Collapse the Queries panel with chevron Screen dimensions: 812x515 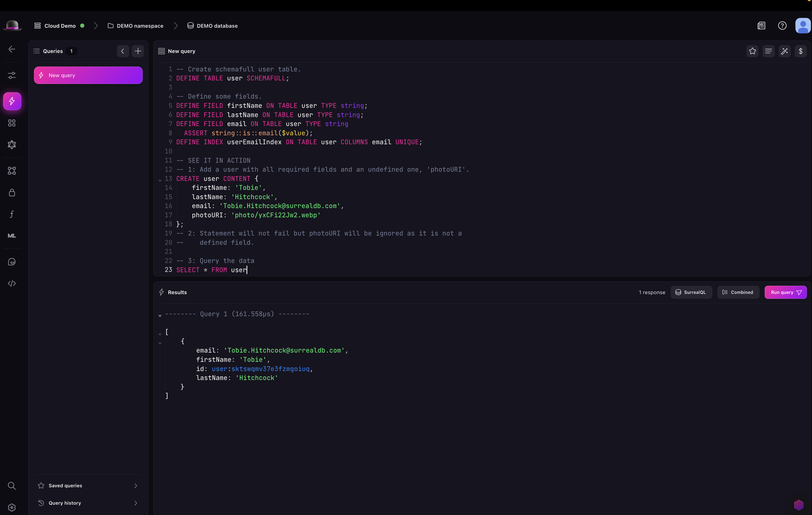tap(123, 51)
